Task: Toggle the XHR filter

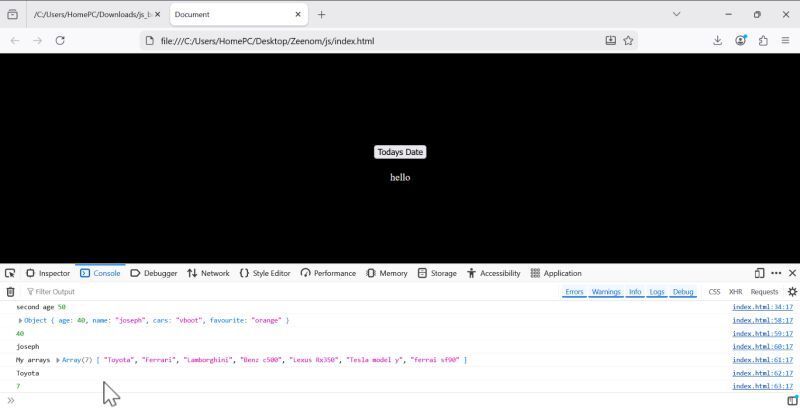Action: coord(735,292)
